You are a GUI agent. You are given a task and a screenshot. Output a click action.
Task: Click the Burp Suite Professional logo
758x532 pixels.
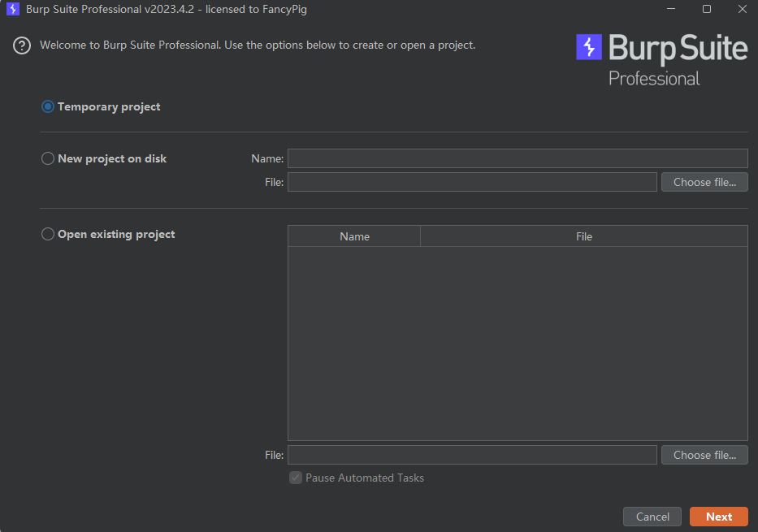(662, 60)
